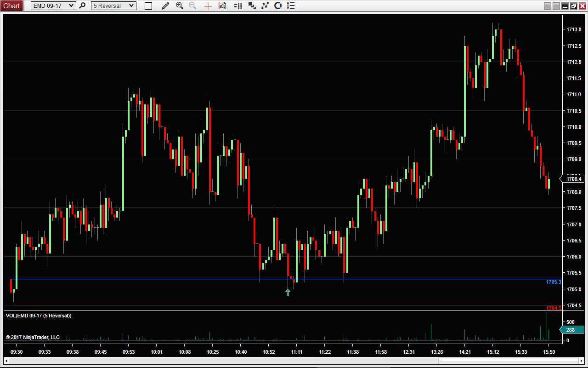Select the Chart tab

pyautogui.click(x=11, y=6)
